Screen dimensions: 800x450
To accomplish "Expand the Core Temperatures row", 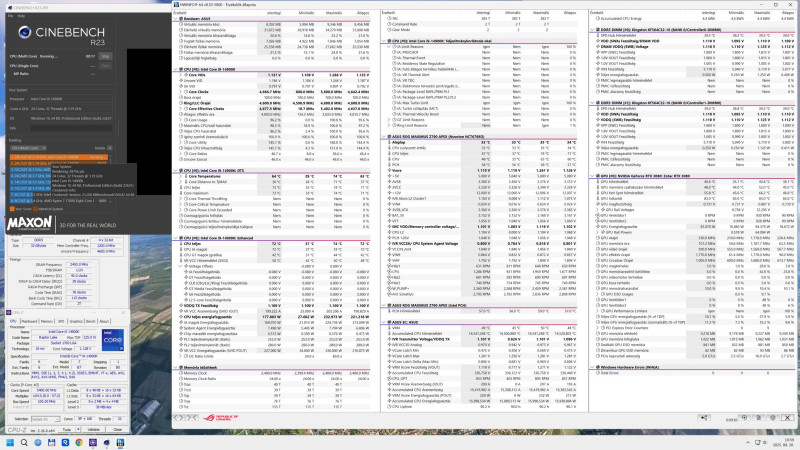I will (181, 176).
